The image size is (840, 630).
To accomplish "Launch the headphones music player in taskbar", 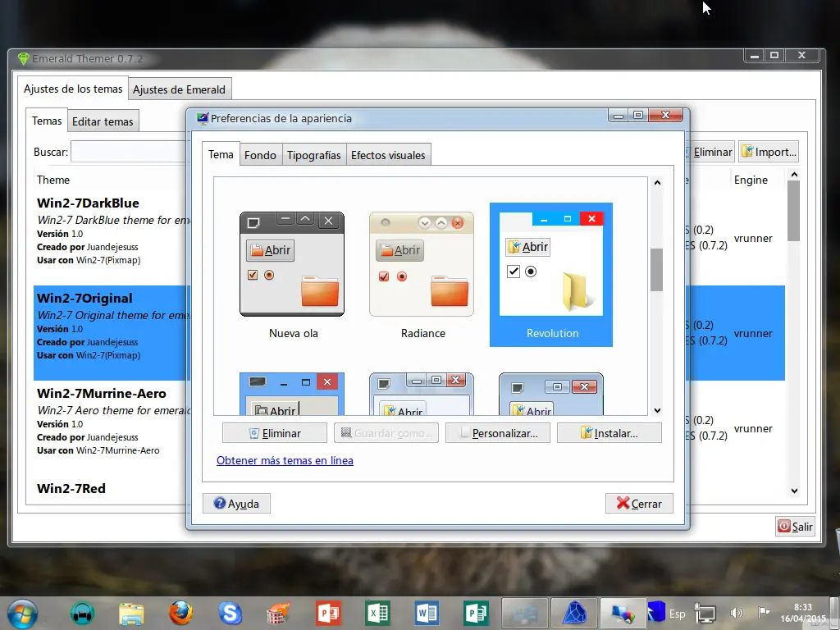I will tap(82, 614).
